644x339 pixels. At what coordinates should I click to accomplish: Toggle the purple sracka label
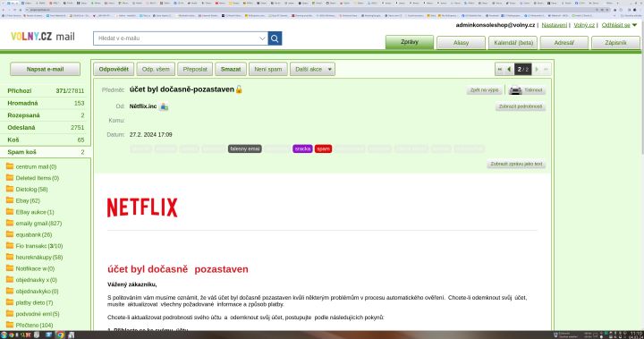pos(302,148)
